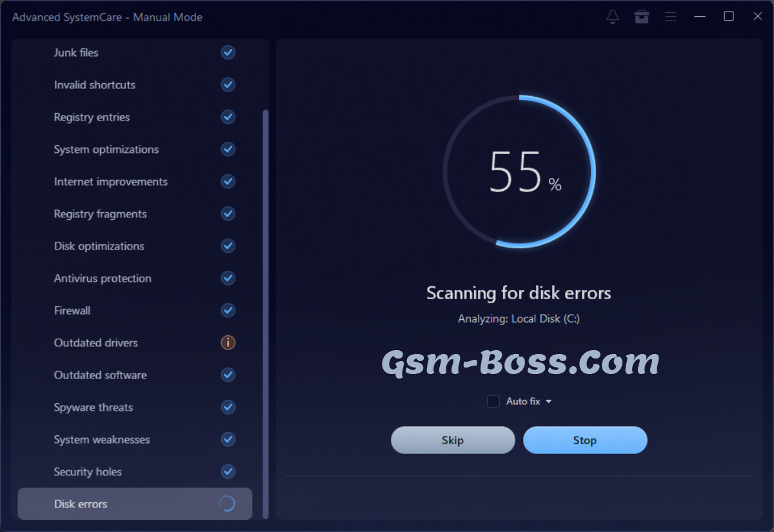Viewport: 774px width, 532px height.
Task: Click the Registry entries checkmark status icon
Action: [228, 117]
